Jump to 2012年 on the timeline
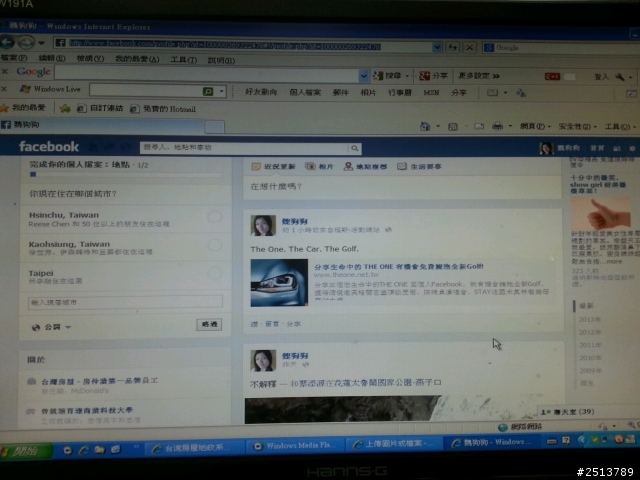Viewport: 640px width, 480px height. (x=590, y=332)
